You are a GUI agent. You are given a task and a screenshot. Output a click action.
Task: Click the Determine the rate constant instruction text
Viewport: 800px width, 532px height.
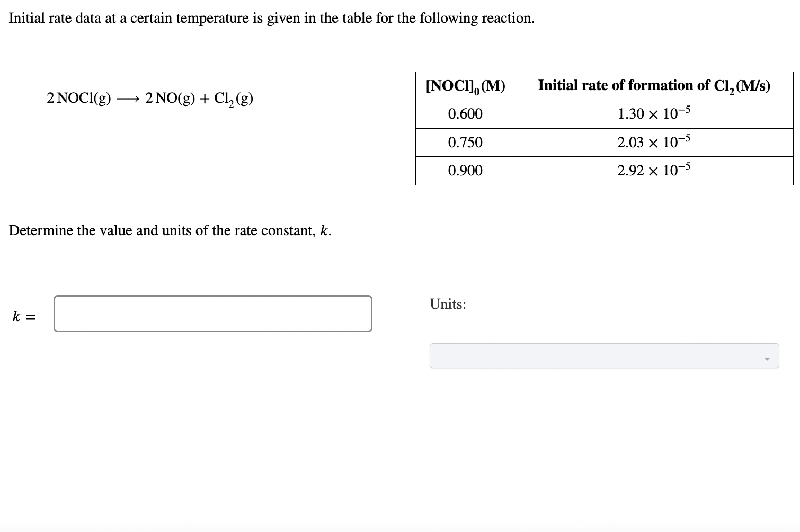pos(170,230)
